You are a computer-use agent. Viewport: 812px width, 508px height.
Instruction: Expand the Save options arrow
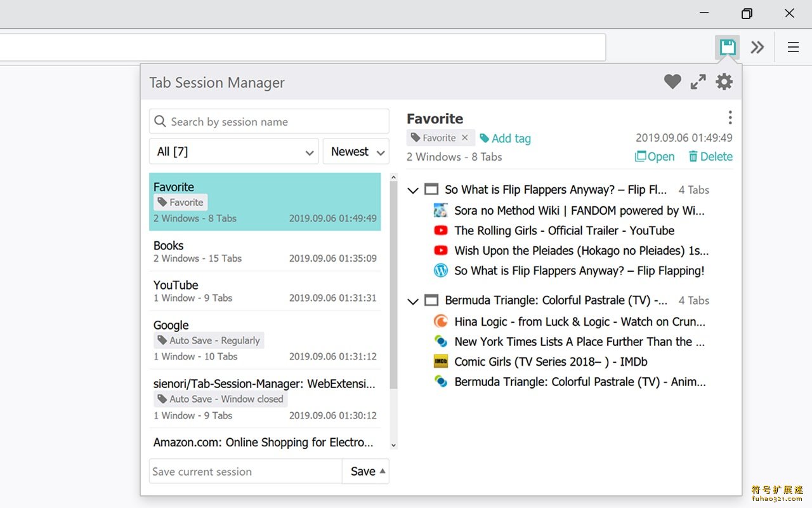[x=382, y=471]
